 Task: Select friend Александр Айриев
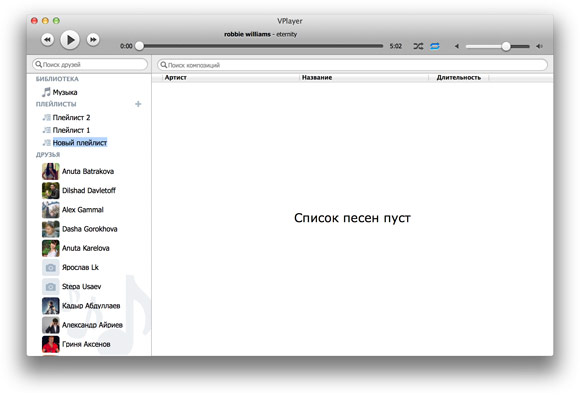pyautogui.click(x=92, y=325)
